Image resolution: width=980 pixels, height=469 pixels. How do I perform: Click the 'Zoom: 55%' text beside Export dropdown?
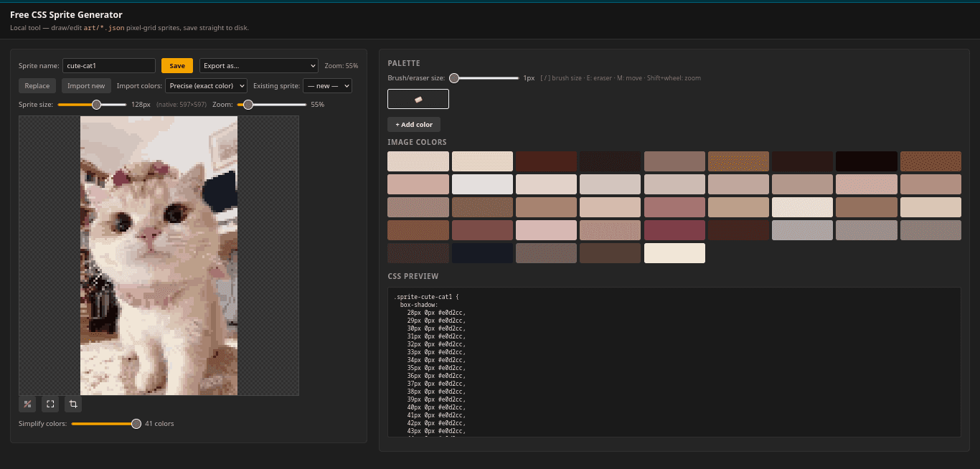point(341,66)
